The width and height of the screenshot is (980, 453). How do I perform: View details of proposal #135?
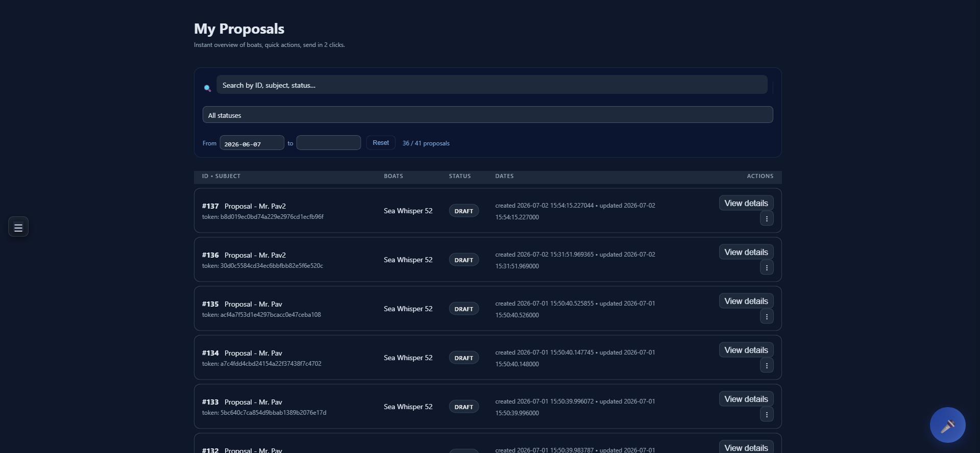pos(746,301)
